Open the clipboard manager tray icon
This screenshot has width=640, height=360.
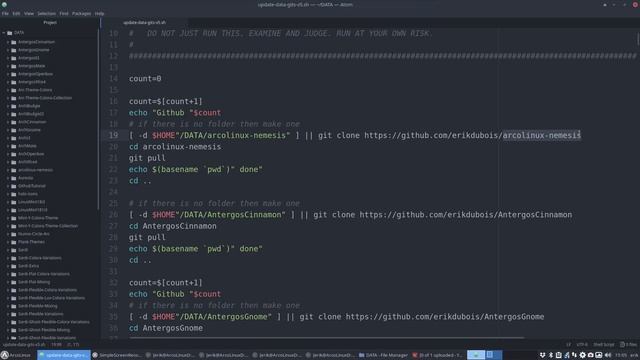click(x=558, y=355)
